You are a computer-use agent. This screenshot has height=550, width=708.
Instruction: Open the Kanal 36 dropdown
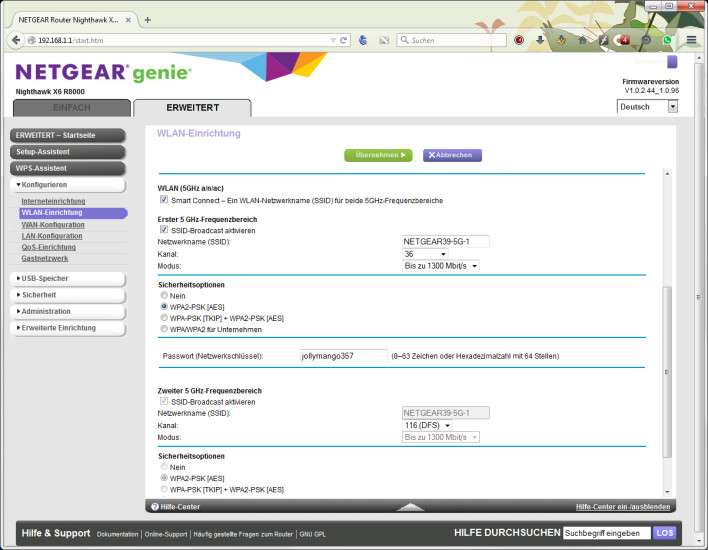click(424, 254)
